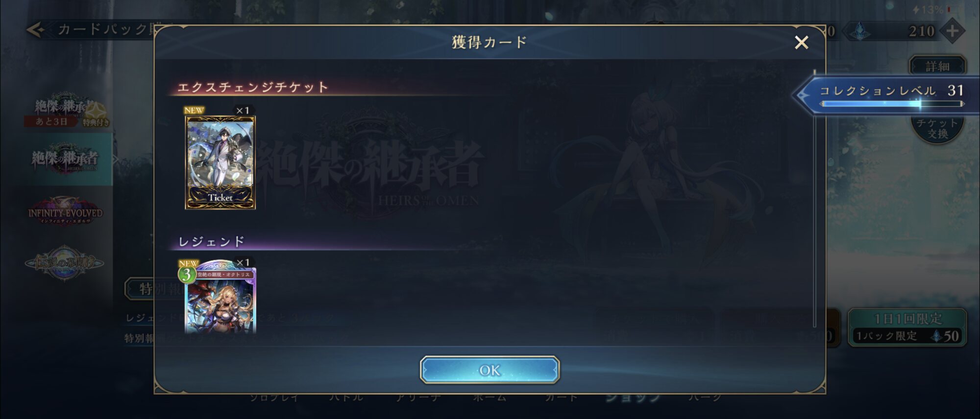Open the exchange Ticket card thumbnail
This screenshot has height=419, width=980.
(x=220, y=163)
